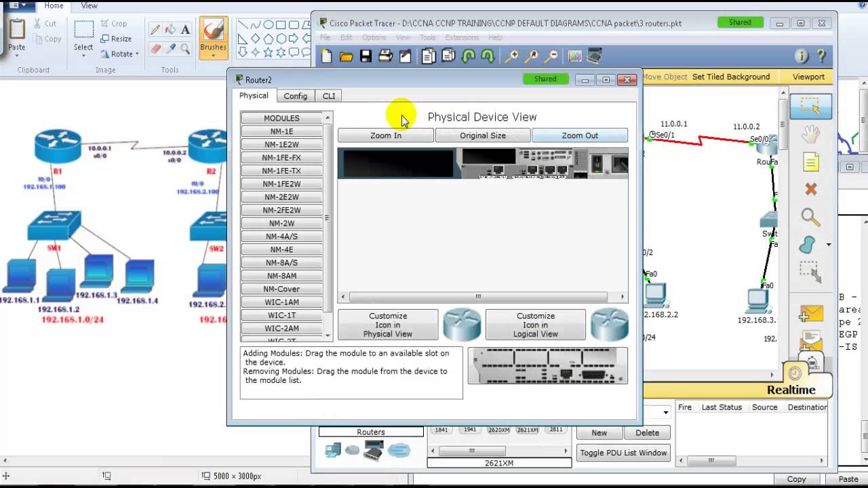
Task: Switch to the Config tab
Action: 295,96
